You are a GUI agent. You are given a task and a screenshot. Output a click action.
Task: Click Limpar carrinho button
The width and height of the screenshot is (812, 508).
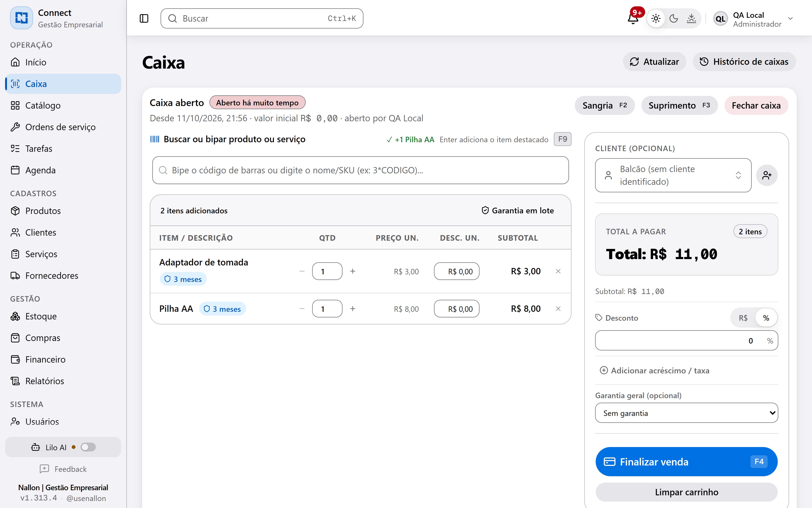pos(686,492)
